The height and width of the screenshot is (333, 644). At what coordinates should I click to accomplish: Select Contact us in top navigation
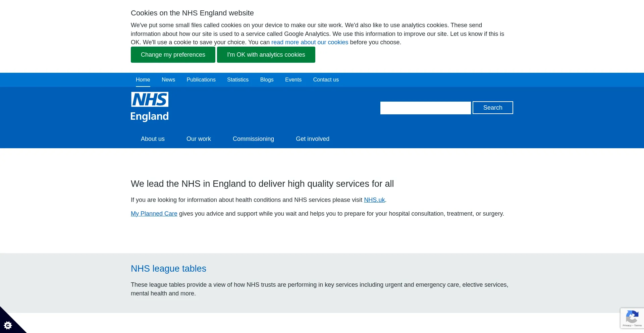tap(326, 80)
